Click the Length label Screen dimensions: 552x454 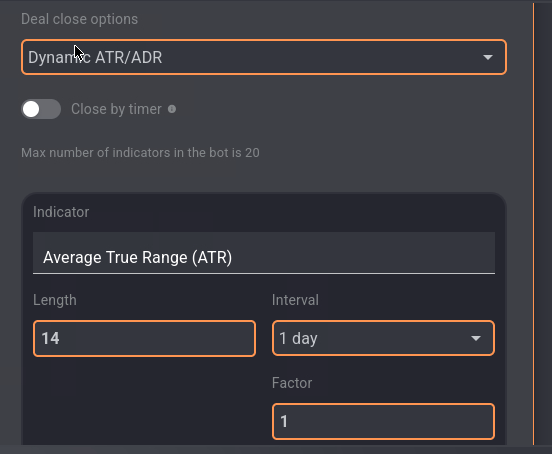[55, 300]
